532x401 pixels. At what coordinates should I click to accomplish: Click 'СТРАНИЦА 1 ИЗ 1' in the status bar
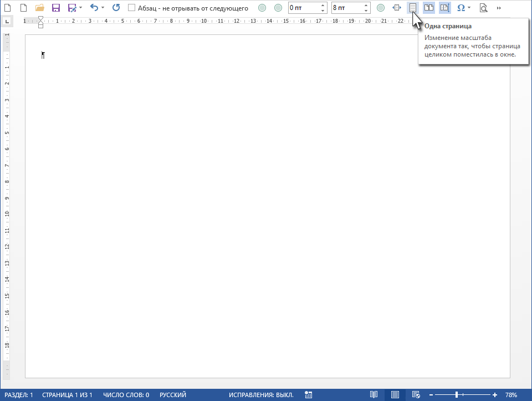coord(67,395)
